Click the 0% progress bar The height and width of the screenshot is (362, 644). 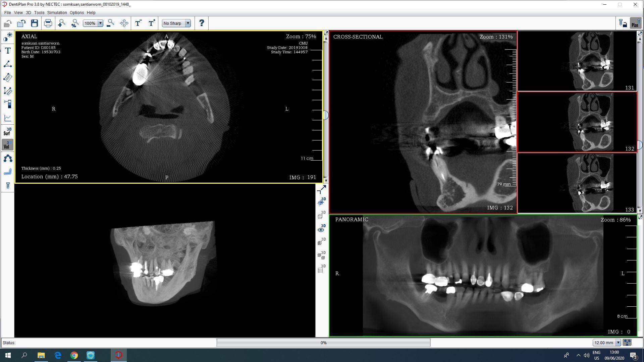tap(323, 343)
